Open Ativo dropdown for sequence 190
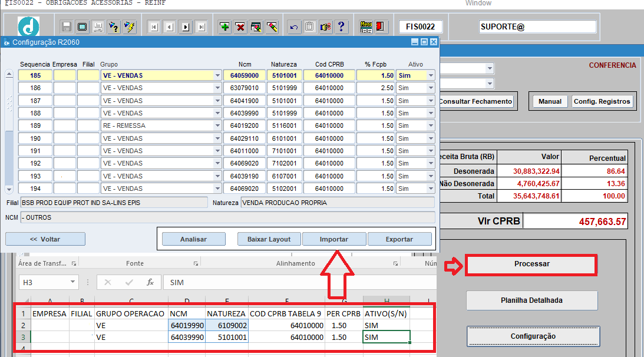Viewport: 644px width, 357px height. point(431,138)
